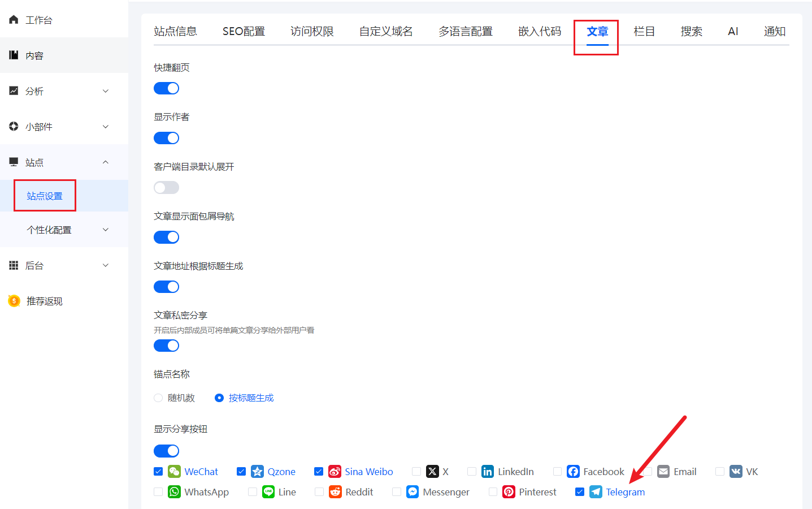The height and width of the screenshot is (509, 812).
Task: Switch to the SEO配置 tab
Action: pos(244,31)
